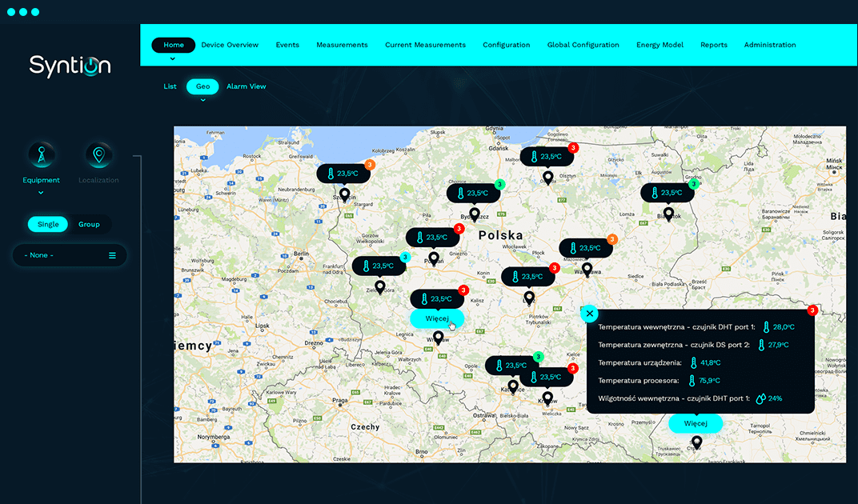
Task: Switch to Geo view
Action: (202, 86)
